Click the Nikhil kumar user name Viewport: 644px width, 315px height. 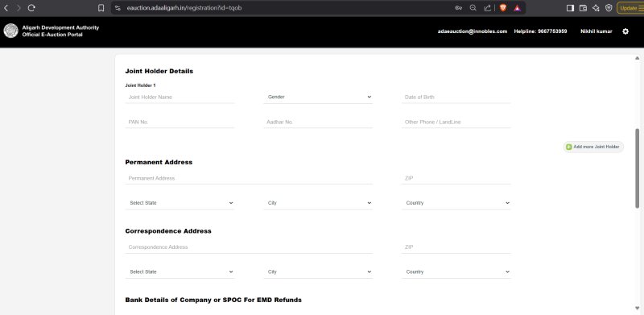[596, 31]
